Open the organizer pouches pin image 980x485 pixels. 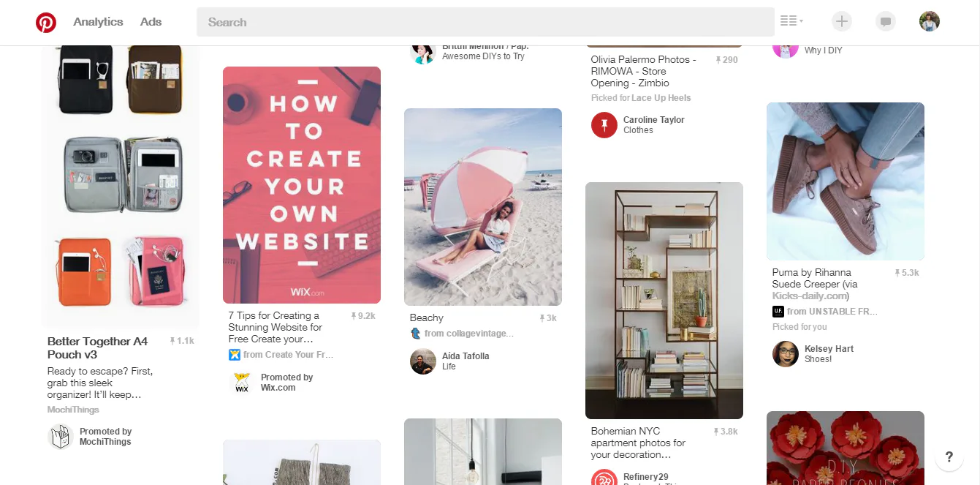coord(121,187)
